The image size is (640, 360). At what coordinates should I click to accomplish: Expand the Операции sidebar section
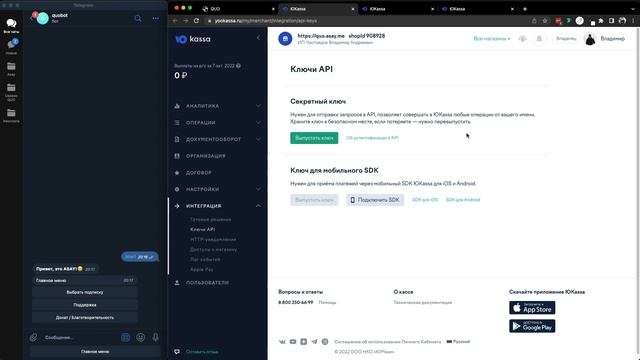(x=217, y=122)
